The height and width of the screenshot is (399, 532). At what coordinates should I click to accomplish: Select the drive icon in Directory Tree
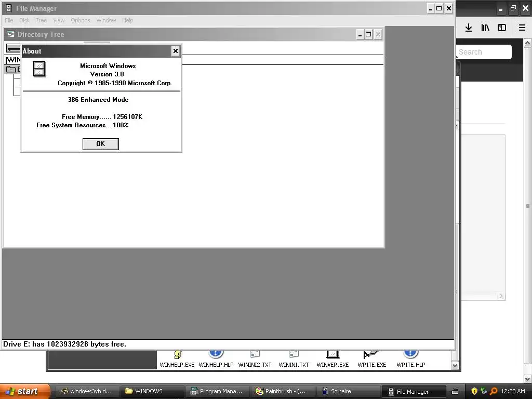pos(13,48)
